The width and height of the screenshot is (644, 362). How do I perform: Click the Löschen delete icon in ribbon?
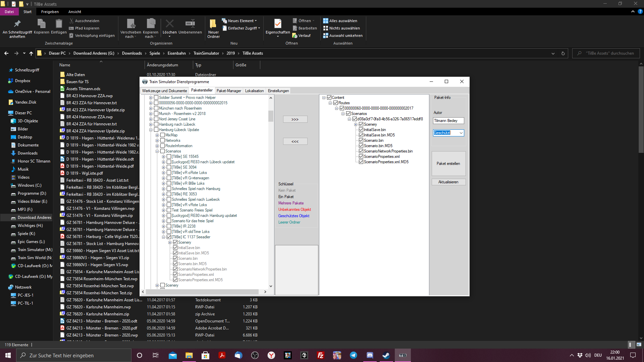(x=169, y=24)
